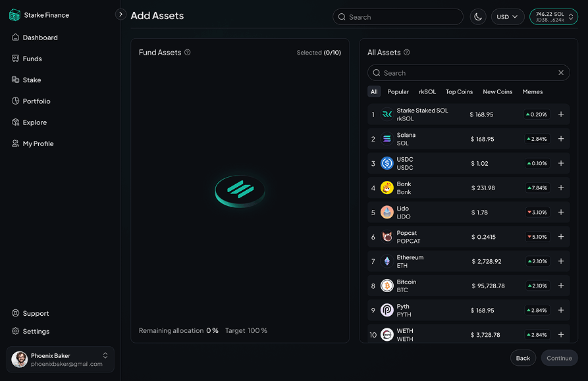Add Popcat with its plus icon

click(x=561, y=237)
